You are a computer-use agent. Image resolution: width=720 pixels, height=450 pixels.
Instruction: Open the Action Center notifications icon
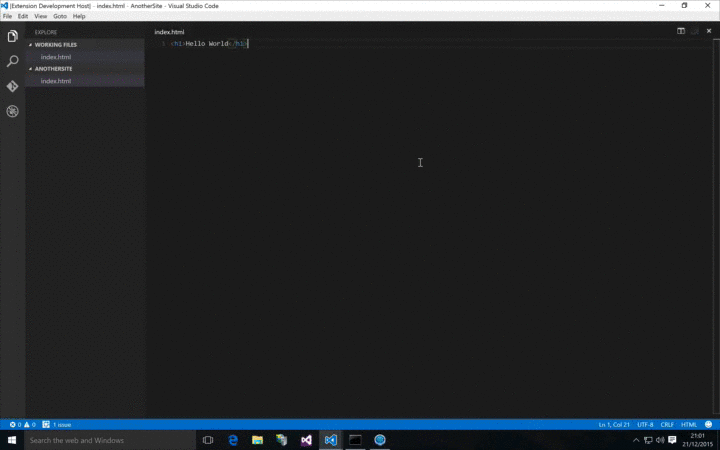pos(673,440)
